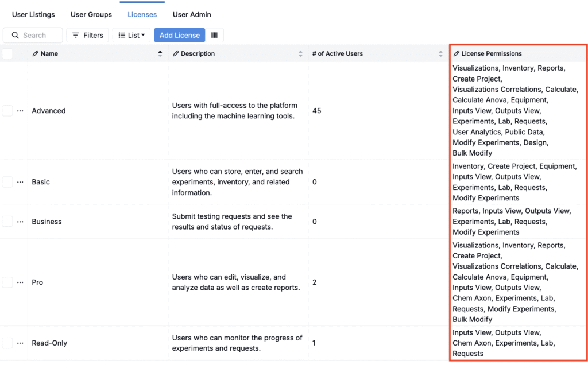Click the pencil icon in Name column header
This screenshot has height=376, width=588.
coord(36,53)
